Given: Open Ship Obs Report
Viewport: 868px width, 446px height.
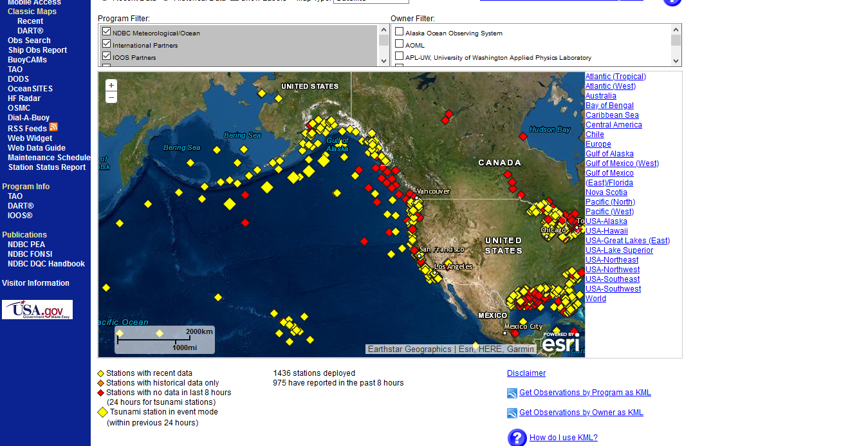Looking at the screenshot, I should [37, 50].
